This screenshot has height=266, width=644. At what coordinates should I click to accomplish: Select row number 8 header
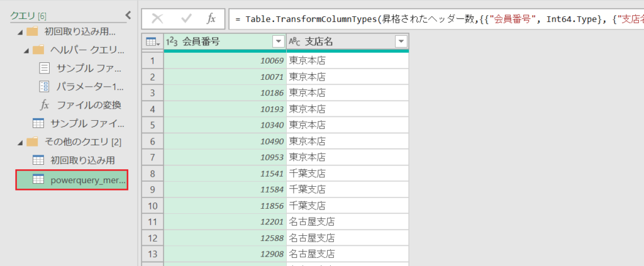click(x=153, y=174)
